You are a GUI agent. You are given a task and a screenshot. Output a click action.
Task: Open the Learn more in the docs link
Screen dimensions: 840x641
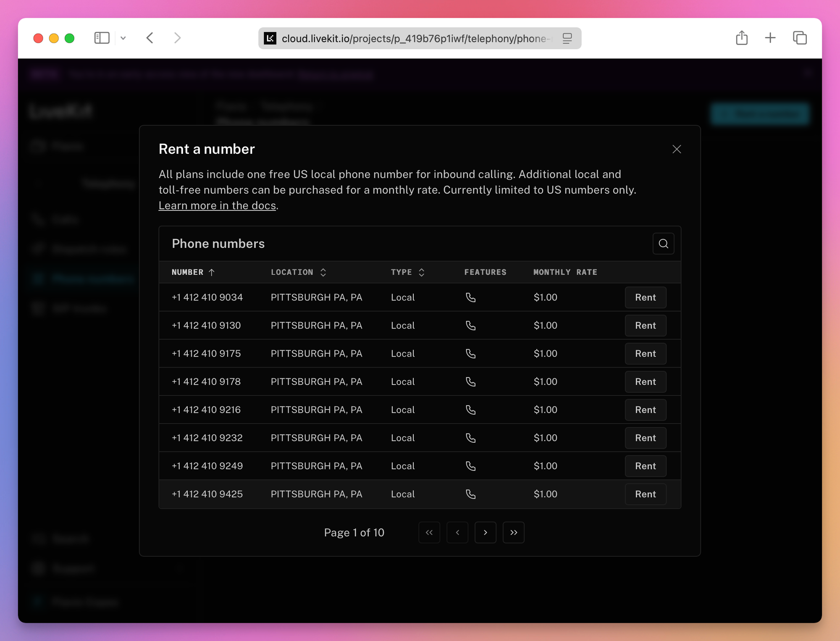pyautogui.click(x=217, y=205)
